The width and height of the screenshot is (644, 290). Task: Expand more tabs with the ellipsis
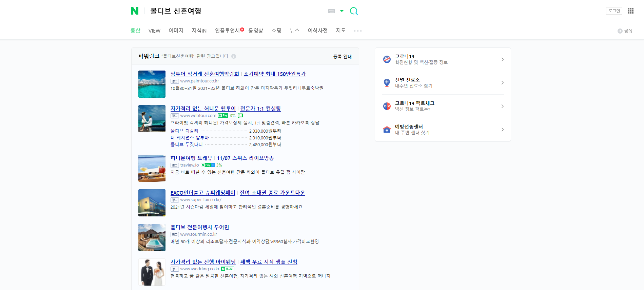pyautogui.click(x=358, y=31)
